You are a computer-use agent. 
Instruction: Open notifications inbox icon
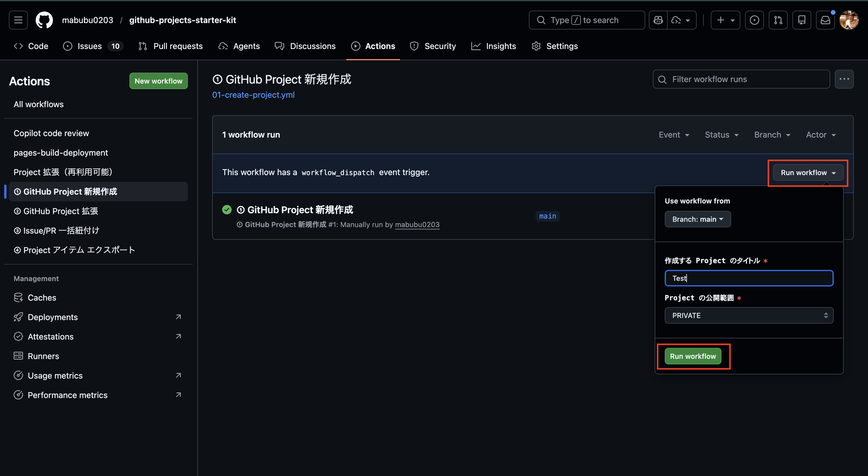pyautogui.click(x=825, y=20)
